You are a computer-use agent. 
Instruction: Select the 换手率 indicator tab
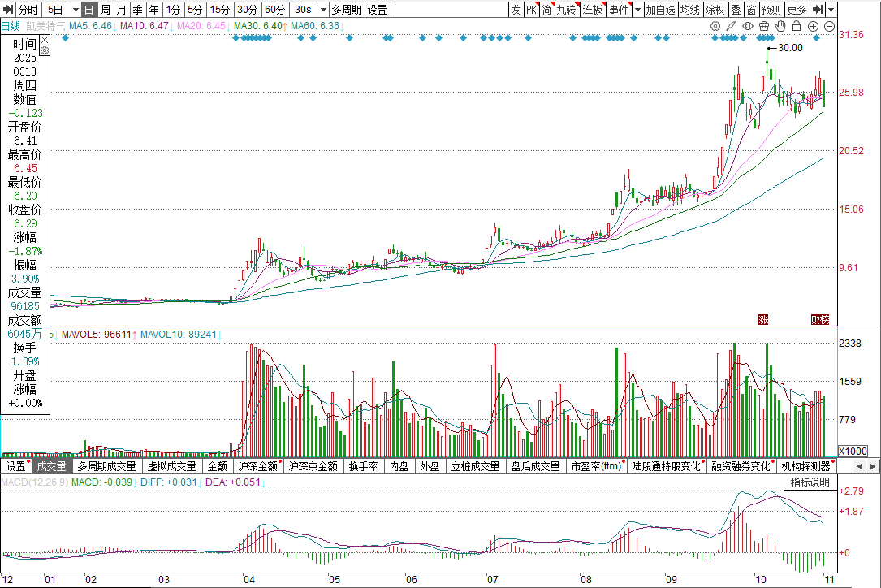click(x=363, y=466)
